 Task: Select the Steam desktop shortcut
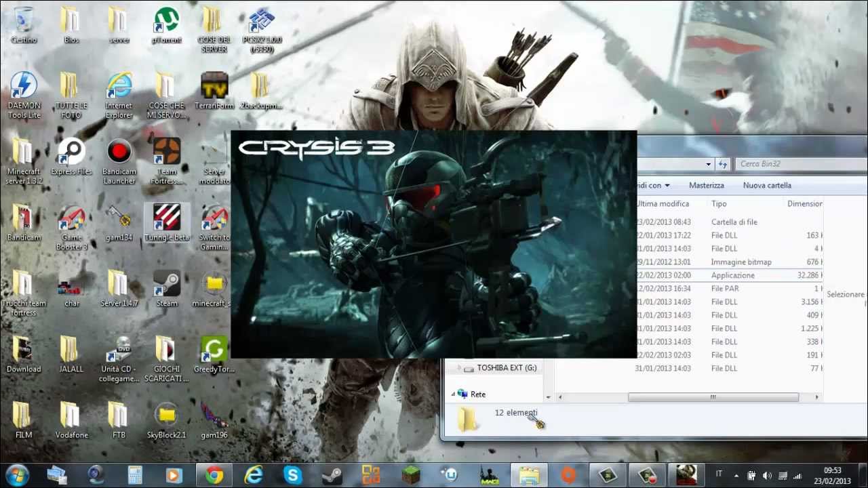(x=166, y=288)
